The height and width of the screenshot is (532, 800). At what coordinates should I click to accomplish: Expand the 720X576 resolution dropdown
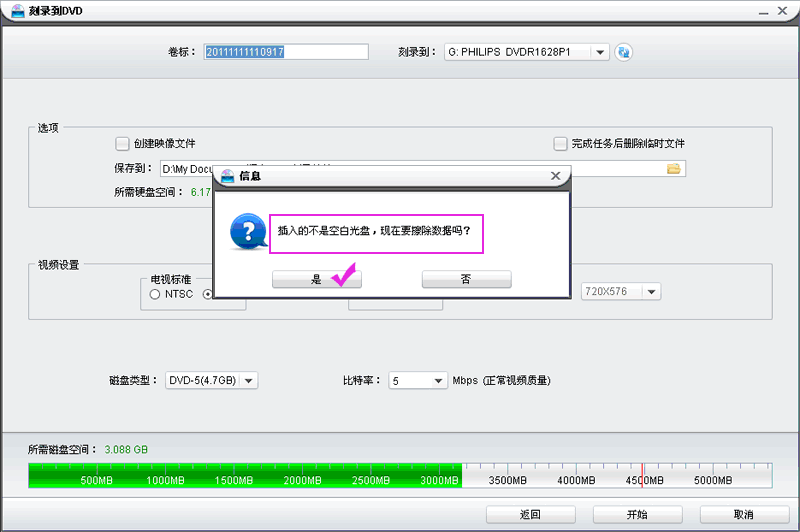tap(651, 291)
